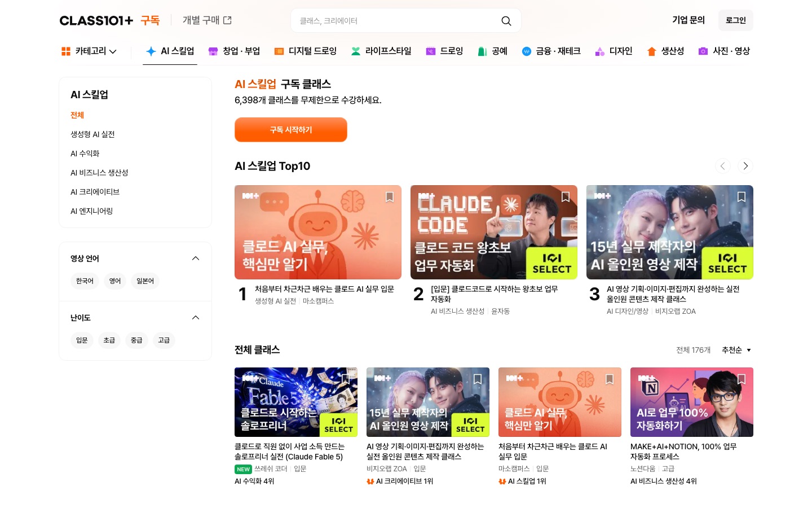Viewport: 812px width, 508px height.
Task: Toggle the 영어 language filter
Action: 115,281
